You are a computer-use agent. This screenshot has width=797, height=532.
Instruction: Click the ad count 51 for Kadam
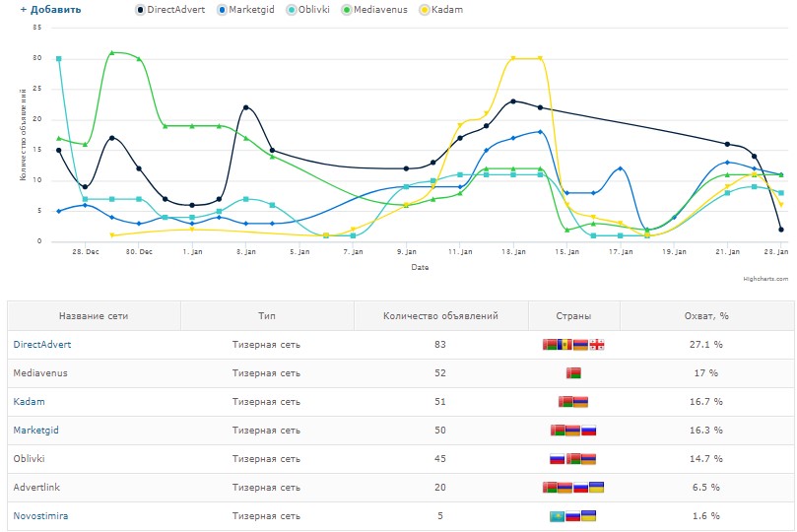[440, 401]
